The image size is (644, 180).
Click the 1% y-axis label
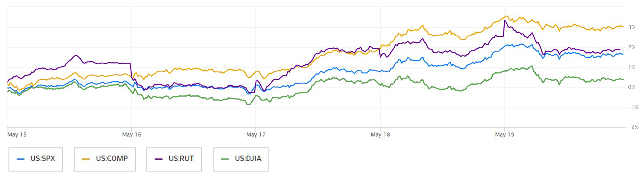click(632, 67)
